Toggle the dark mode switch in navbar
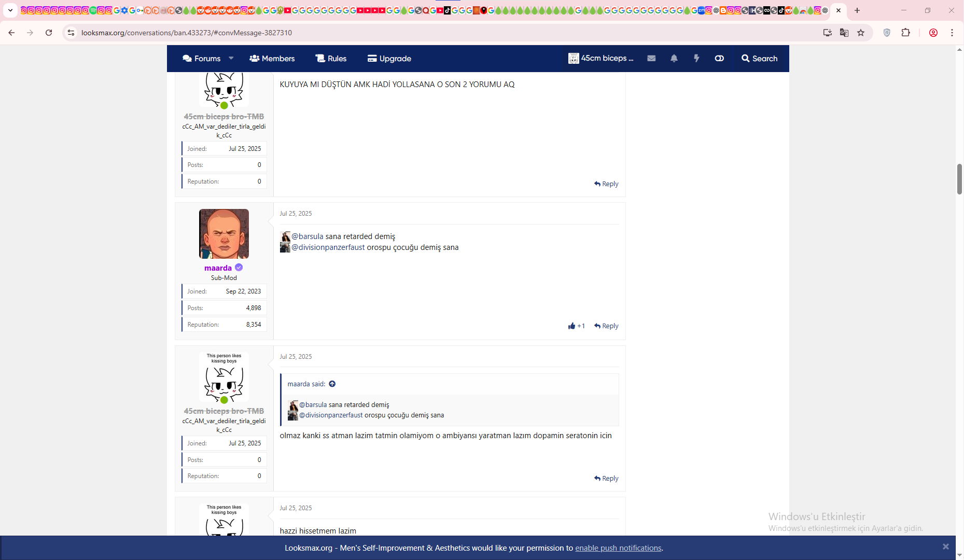This screenshot has height=560, width=964. click(x=719, y=59)
